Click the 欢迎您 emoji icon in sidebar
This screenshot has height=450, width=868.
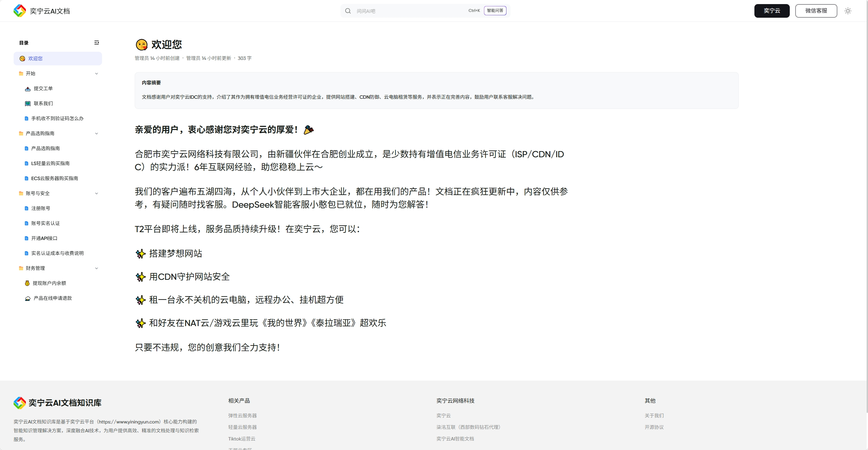[22, 58]
